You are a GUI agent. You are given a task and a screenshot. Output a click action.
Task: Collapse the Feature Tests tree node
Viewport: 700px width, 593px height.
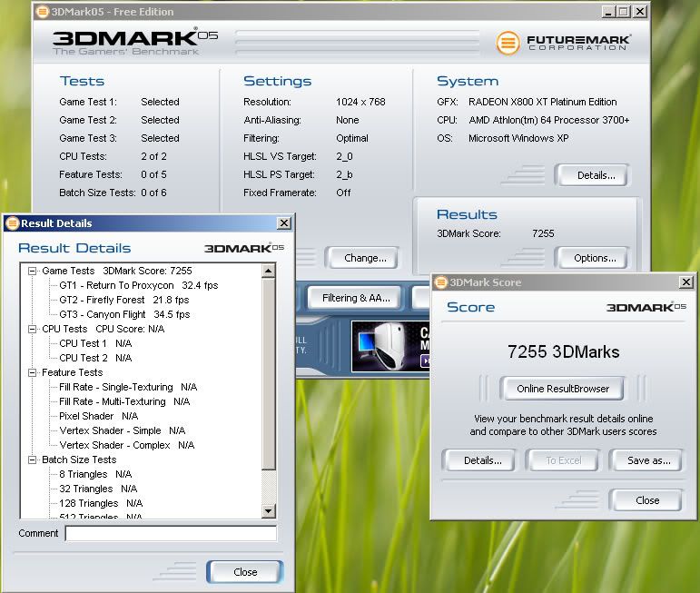click(x=32, y=372)
